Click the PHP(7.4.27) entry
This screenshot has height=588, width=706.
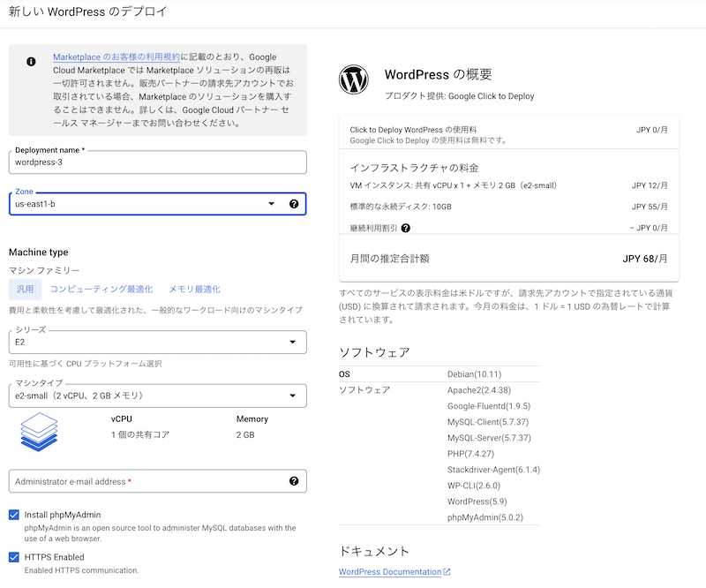click(x=470, y=454)
